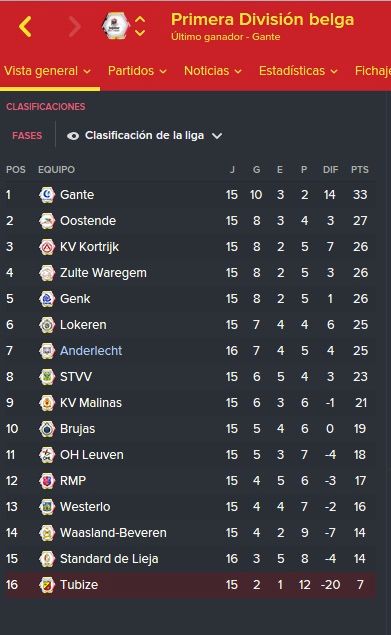Click the greyed forward arrow
Screen dimensions: 391x635
[x=74, y=27]
